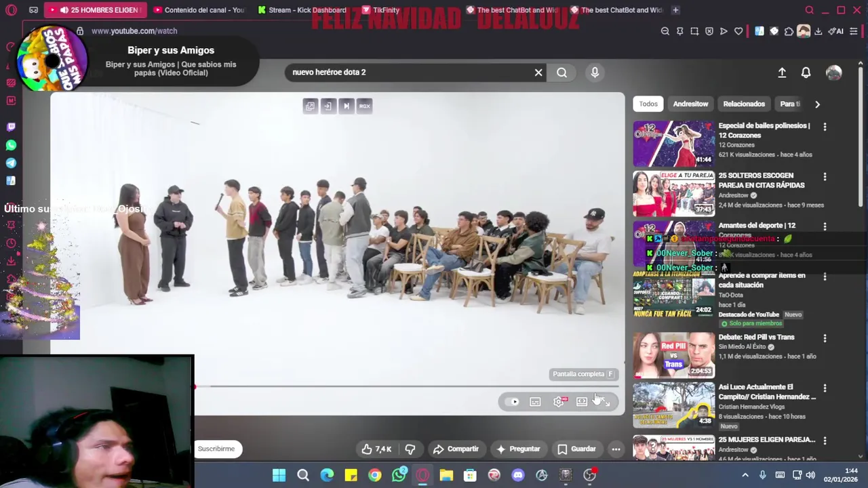Open YouTube notifications bell
Screen dimensions: 868x488
pos(806,73)
